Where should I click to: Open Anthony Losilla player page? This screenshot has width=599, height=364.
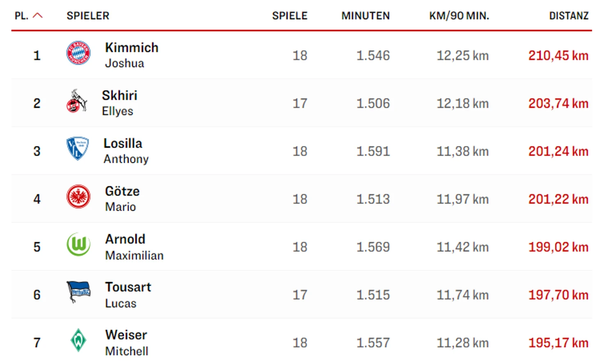pyautogui.click(x=126, y=151)
